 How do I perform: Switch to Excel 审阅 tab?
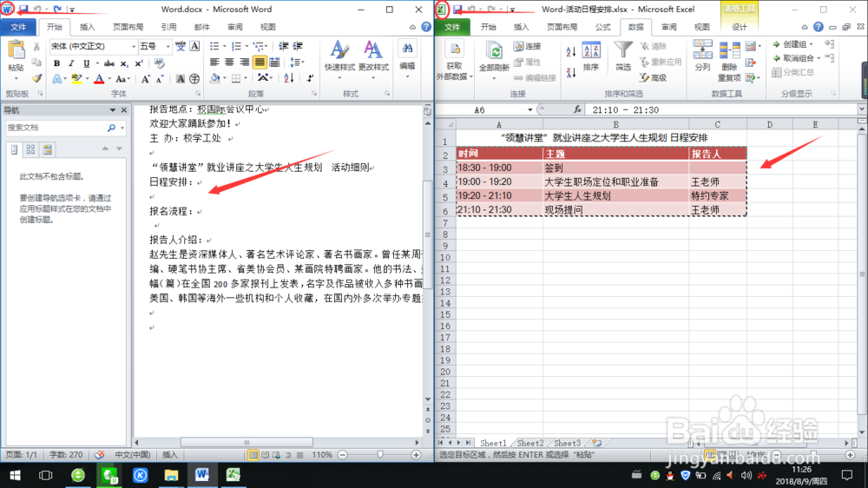[668, 27]
